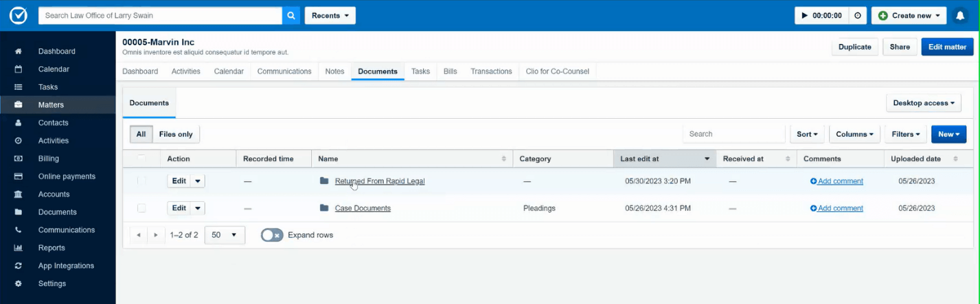The image size is (980, 304).
Task: Add comment on Case Documents row
Action: tap(836, 208)
